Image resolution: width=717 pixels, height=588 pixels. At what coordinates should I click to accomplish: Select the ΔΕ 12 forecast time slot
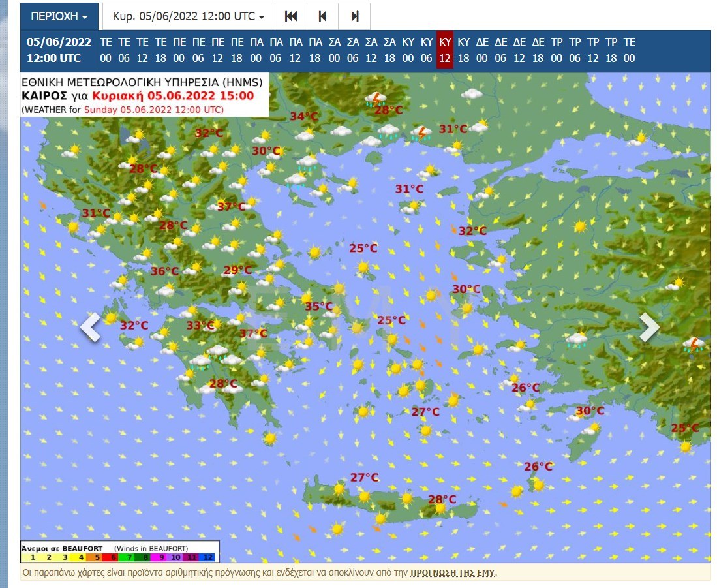point(519,50)
